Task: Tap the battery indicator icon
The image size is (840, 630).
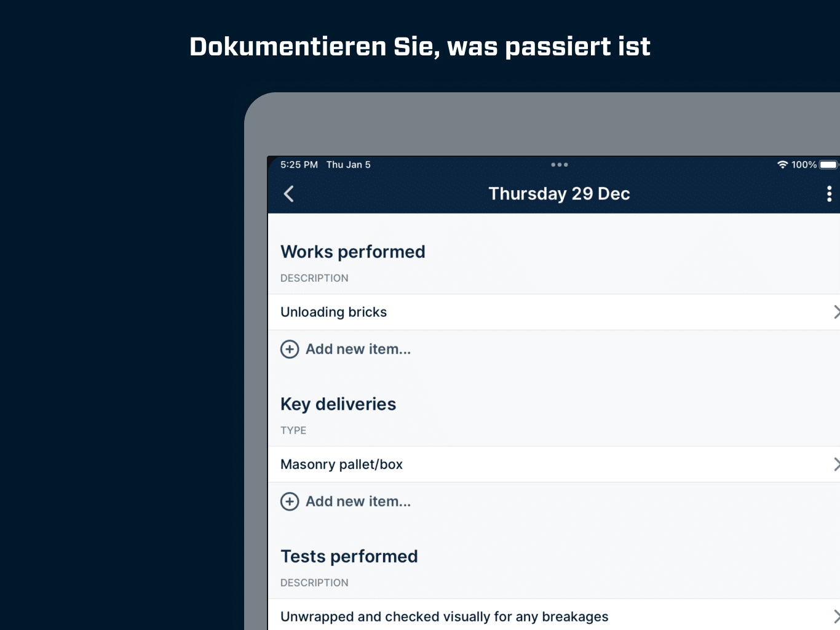Action: pos(829,165)
